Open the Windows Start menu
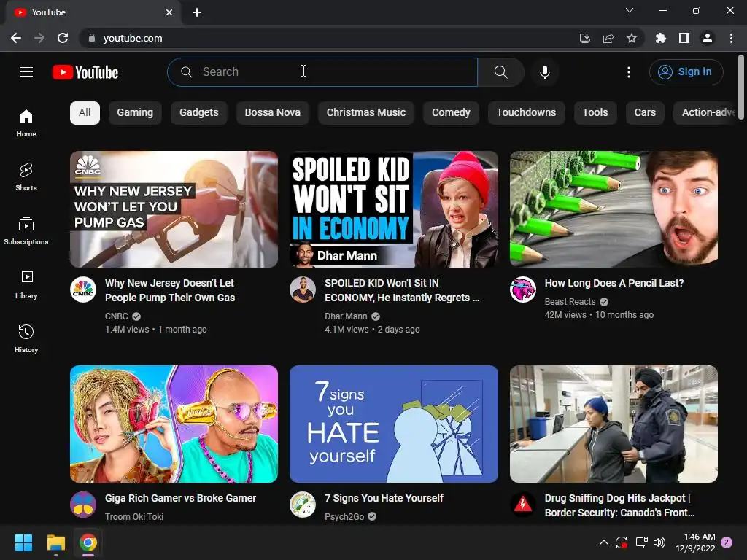The width and height of the screenshot is (747, 560). 23,542
